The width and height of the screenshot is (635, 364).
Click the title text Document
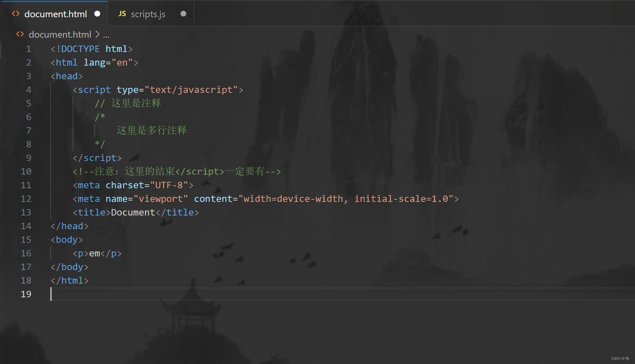pos(133,212)
